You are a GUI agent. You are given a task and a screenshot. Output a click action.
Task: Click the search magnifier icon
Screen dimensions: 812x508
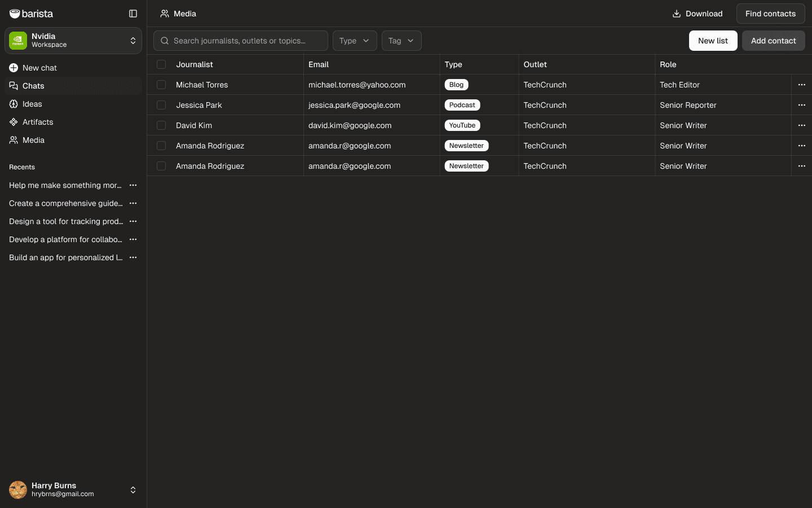click(165, 41)
